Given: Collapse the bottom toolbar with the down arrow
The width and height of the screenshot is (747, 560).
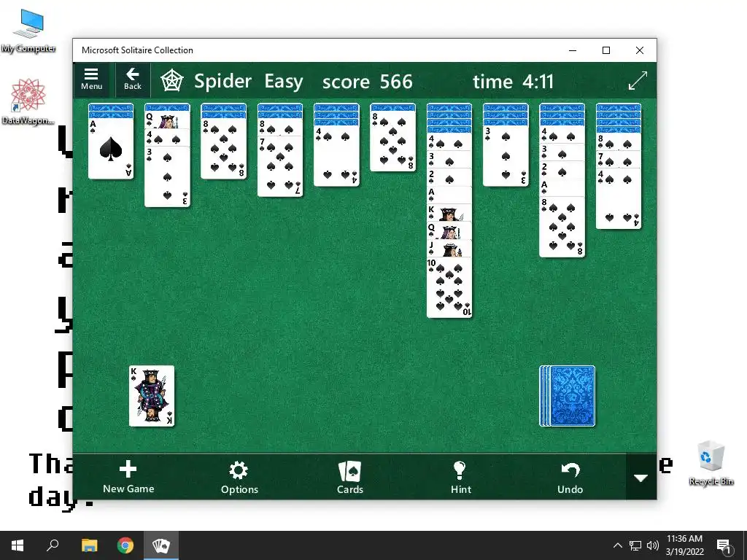Looking at the screenshot, I should click(640, 477).
